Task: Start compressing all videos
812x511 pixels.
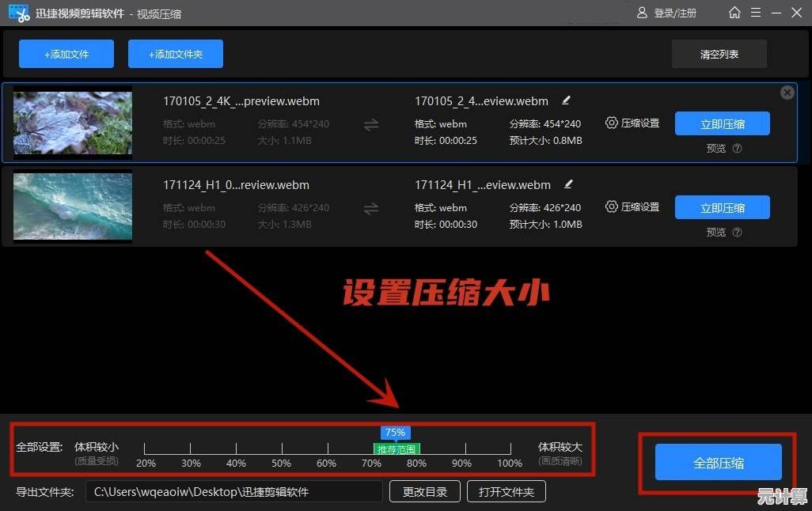Action: (x=718, y=463)
